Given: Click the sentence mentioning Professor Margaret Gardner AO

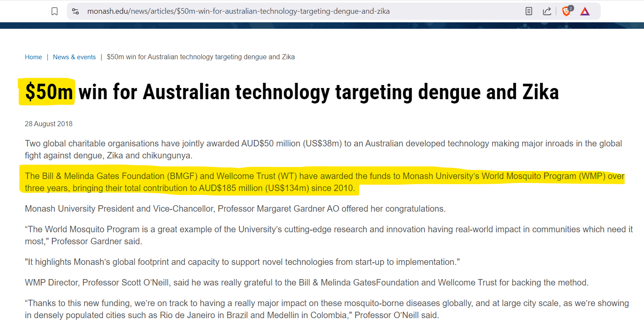Looking at the screenshot, I should 235,209.
